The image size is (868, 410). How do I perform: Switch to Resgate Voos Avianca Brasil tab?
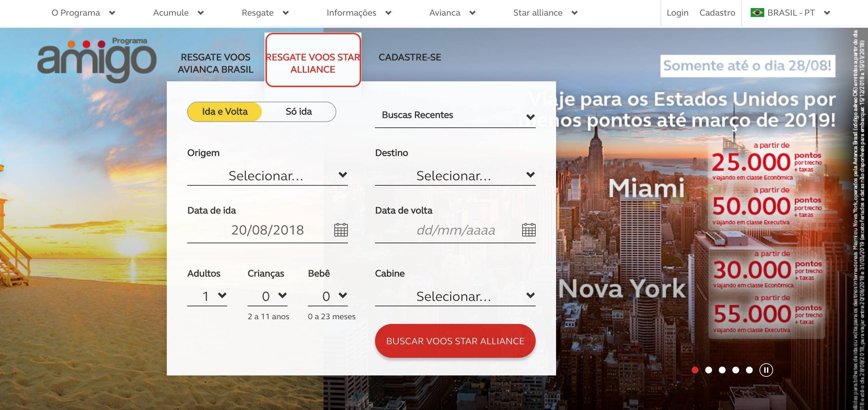click(216, 63)
